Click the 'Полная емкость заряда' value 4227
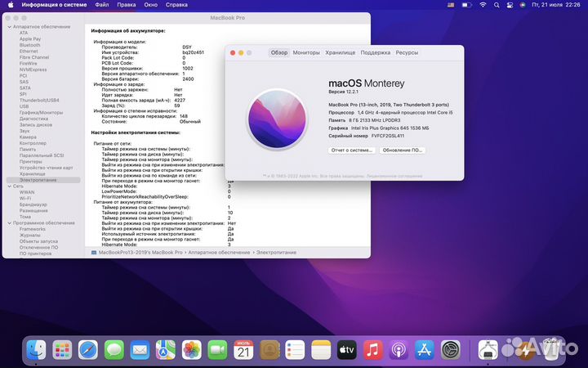Viewport: 588px width, 368px height. coord(180,101)
